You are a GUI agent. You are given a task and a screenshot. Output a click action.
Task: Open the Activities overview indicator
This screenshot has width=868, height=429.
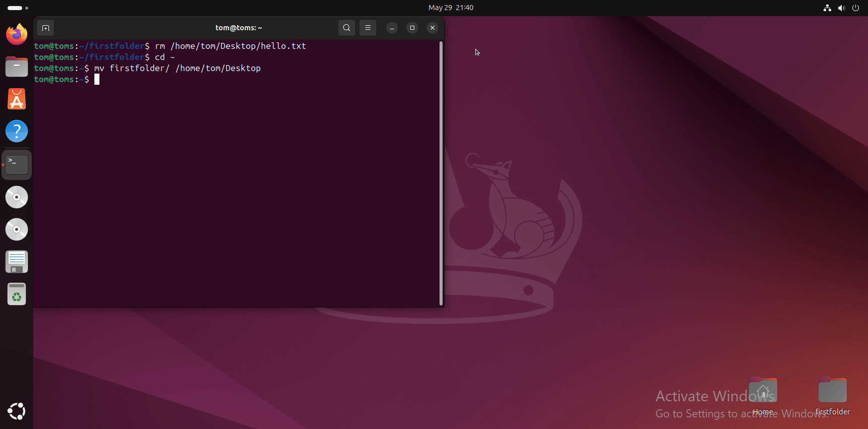point(18,8)
